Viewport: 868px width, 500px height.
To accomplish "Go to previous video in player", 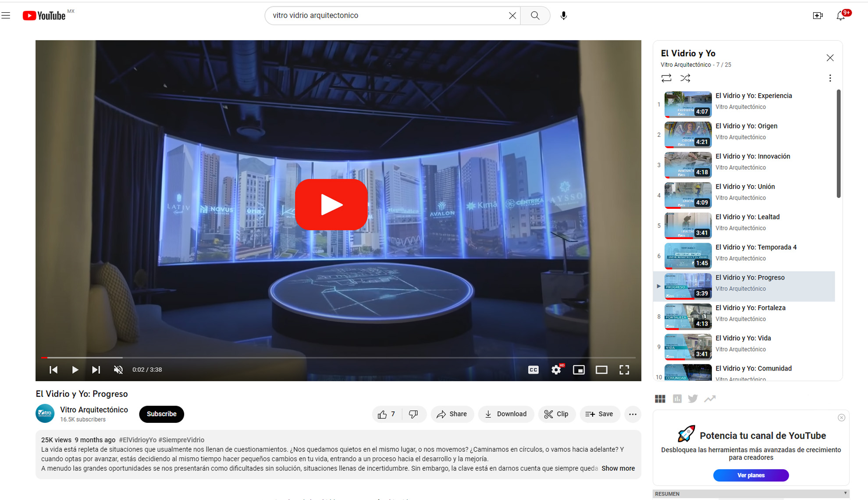I will [53, 370].
